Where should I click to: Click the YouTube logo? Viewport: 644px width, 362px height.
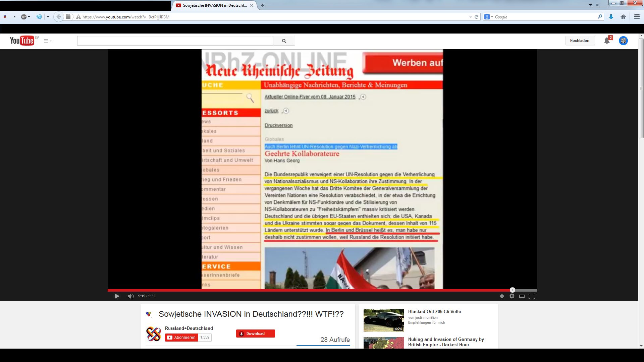(22, 41)
